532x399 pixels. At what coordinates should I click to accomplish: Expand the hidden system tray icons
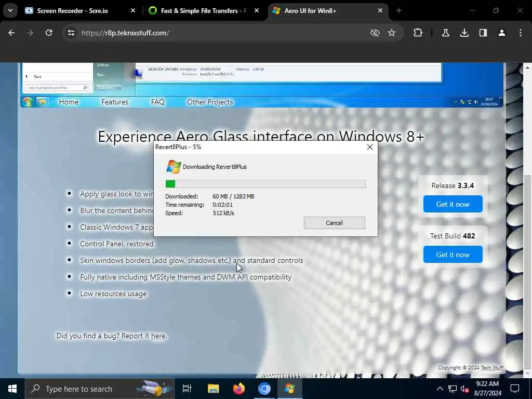[440, 389]
